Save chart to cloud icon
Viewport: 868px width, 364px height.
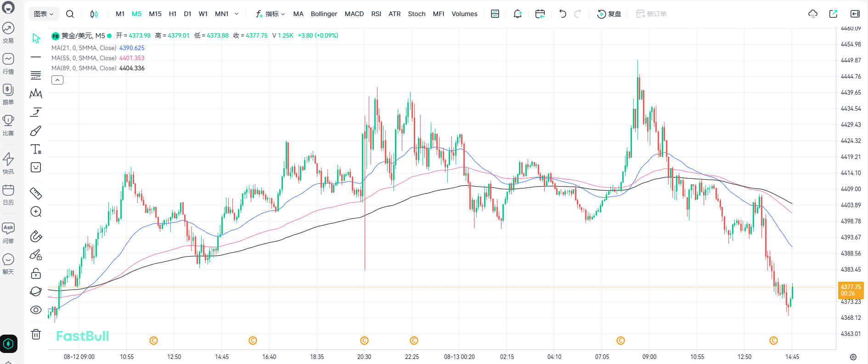pos(813,14)
